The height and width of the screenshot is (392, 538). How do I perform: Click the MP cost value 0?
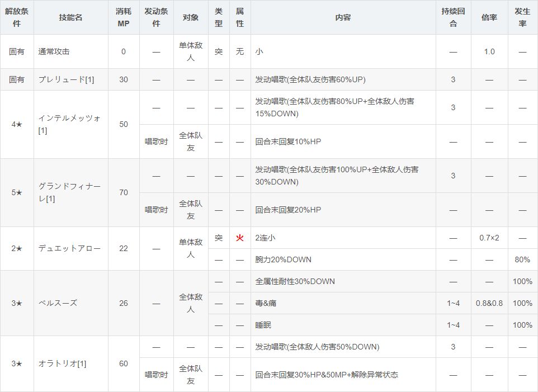[124, 51]
